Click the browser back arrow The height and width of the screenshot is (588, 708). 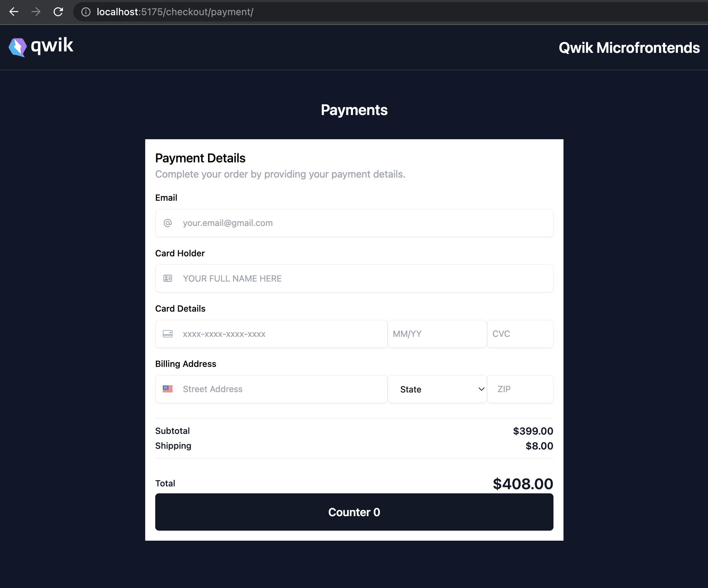14,12
